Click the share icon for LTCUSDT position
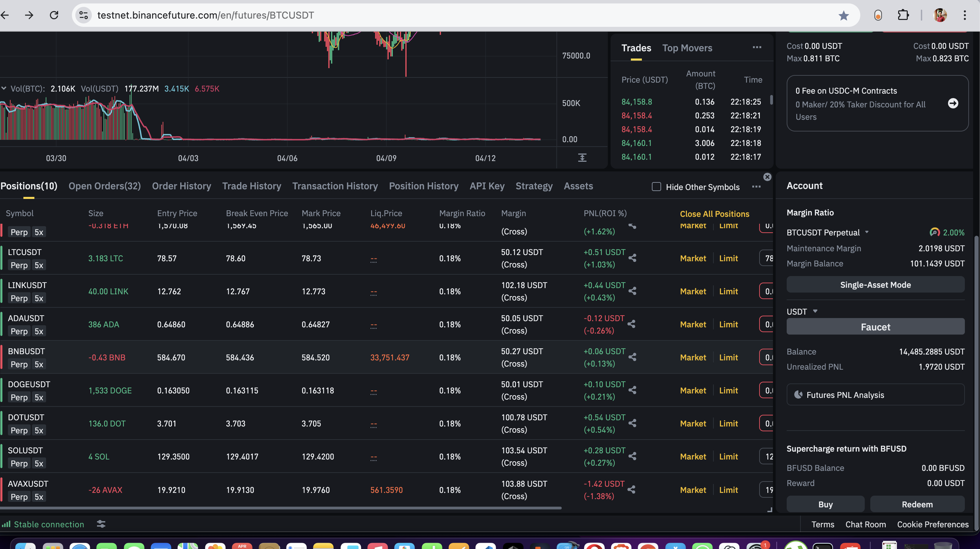This screenshot has width=980, height=549. (x=632, y=258)
